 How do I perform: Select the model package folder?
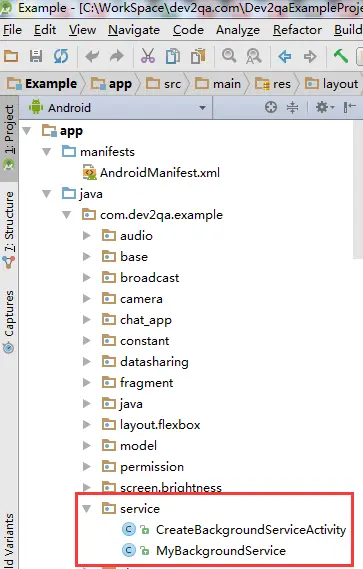130,446
